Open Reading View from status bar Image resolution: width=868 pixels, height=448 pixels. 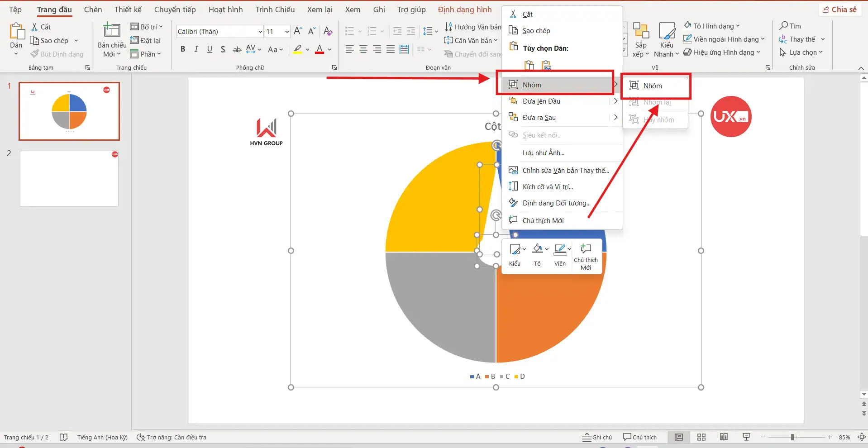click(x=724, y=437)
